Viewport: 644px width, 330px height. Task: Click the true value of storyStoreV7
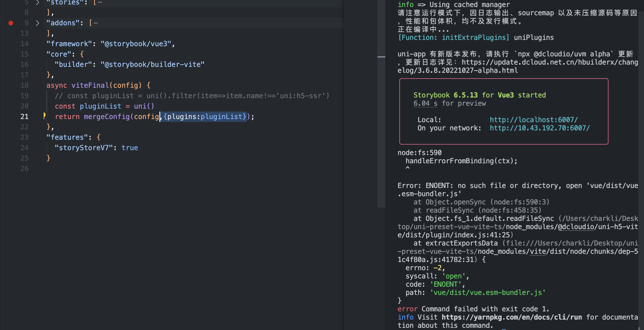click(129, 148)
